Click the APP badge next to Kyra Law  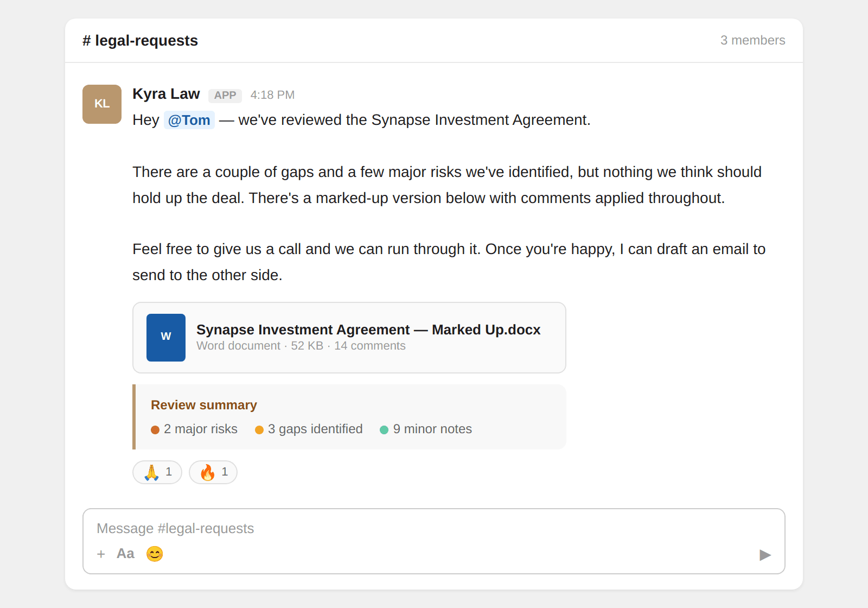[225, 96]
